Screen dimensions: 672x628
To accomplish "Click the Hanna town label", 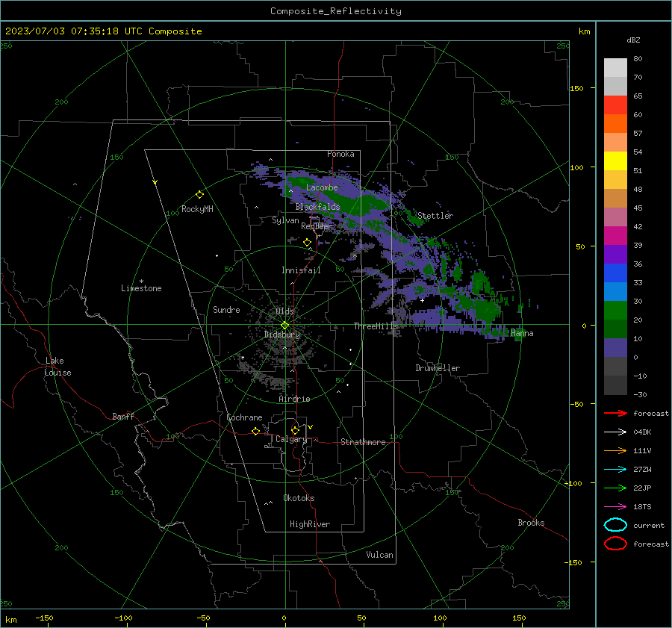I will pos(522,333).
